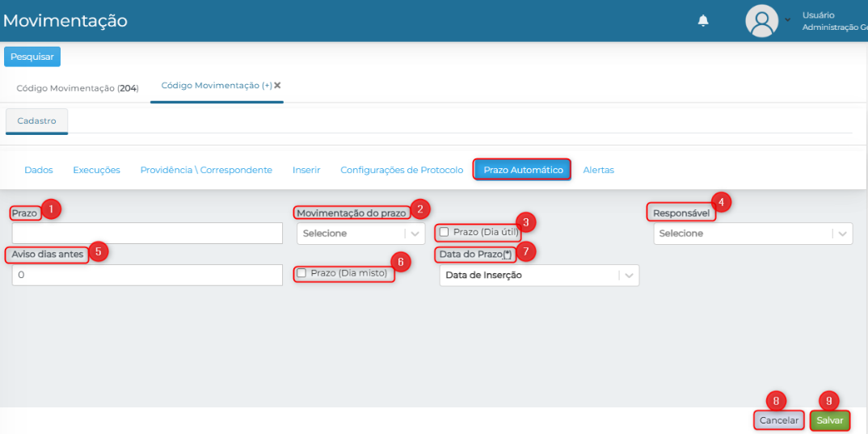Toggle the Prazo (Dia misto) checkbox
The height and width of the screenshot is (434, 868).
click(301, 273)
